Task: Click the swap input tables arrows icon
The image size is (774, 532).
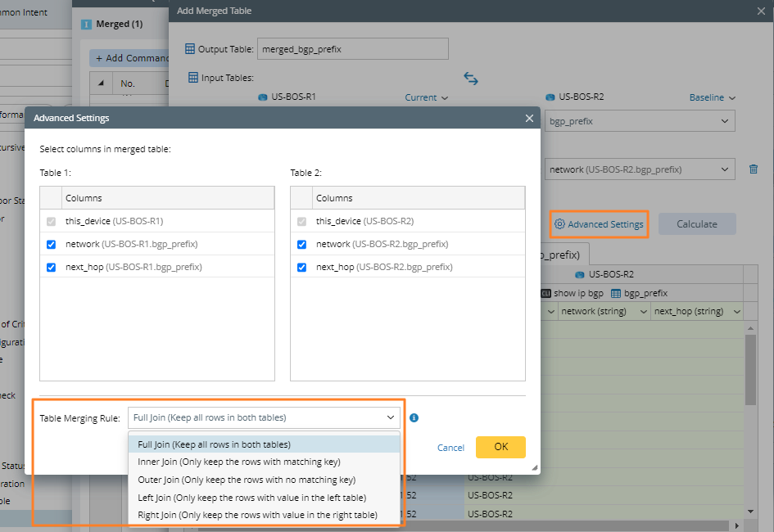Action: pos(471,79)
